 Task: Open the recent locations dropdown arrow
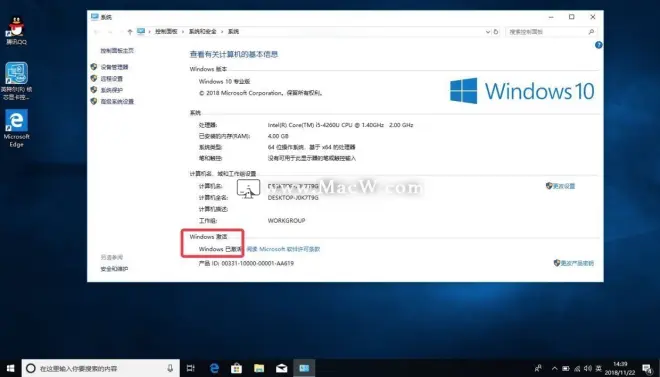point(121,32)
